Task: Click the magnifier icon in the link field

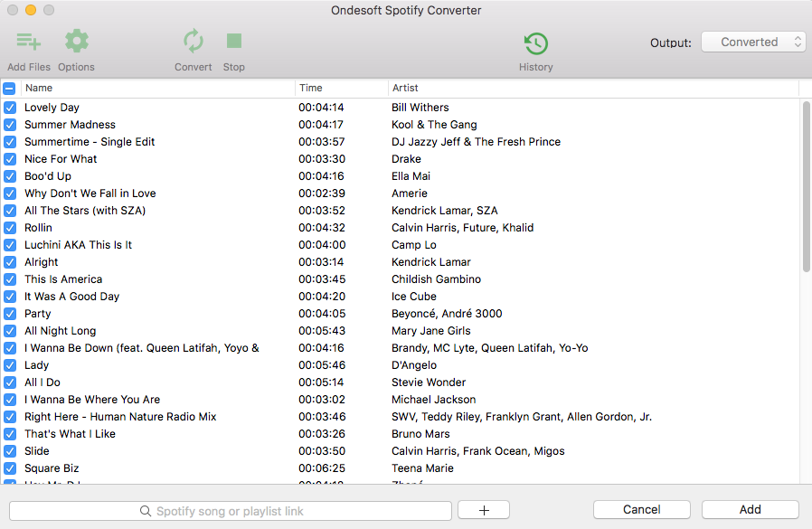Action: click(146, 511)
